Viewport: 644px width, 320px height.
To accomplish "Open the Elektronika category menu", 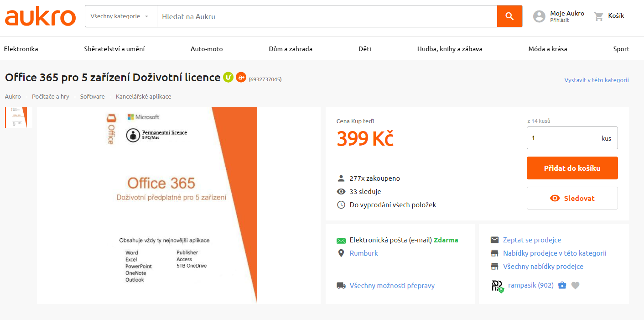I will pyautogui.click(x=21, y=49).
